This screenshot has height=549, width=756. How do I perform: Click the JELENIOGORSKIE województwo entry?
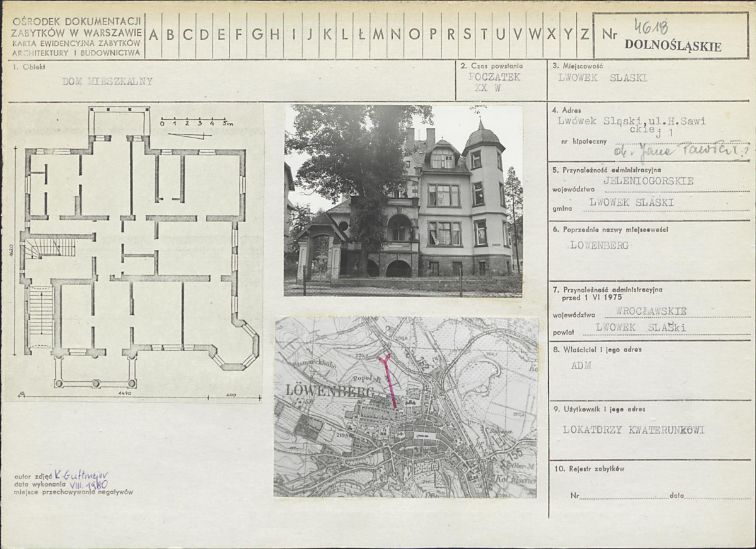coord(648,181)
